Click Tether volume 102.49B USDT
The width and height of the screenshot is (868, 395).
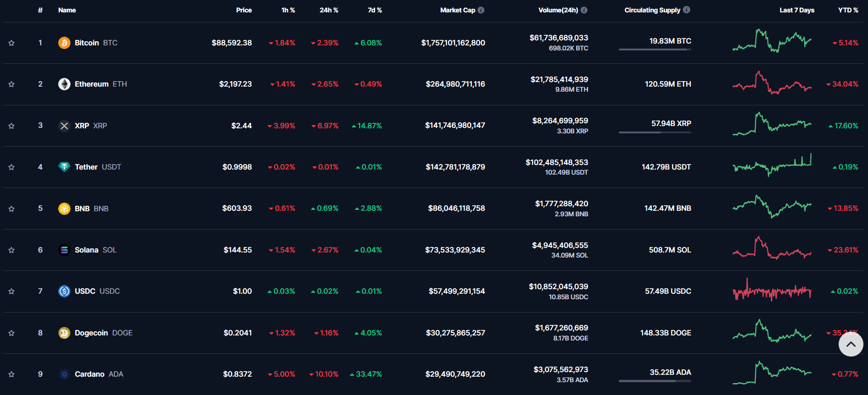pyautogui.click(x=567, y=172)
